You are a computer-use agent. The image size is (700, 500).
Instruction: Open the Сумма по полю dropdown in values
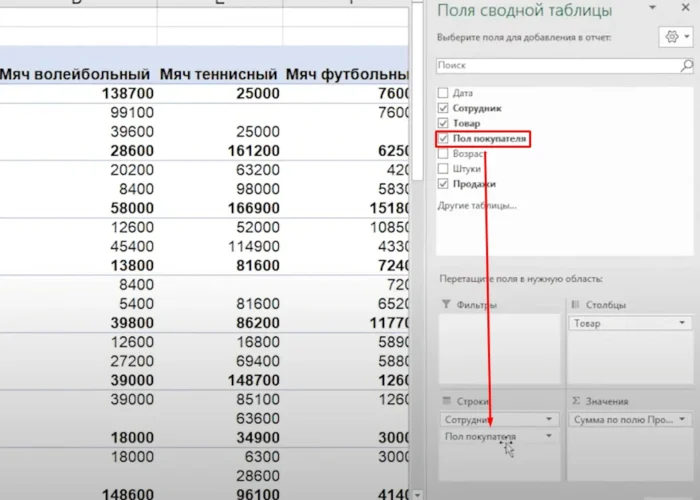pos(682,420)
